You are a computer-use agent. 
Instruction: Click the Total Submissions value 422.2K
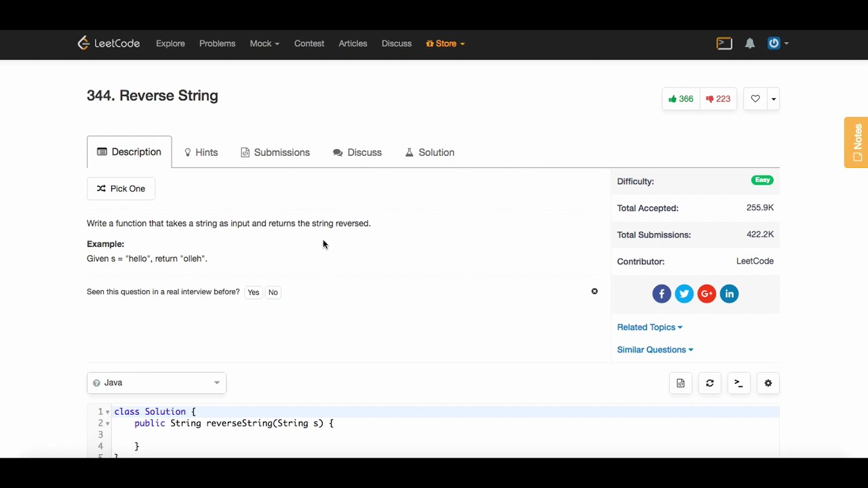[x=760, y=235]
